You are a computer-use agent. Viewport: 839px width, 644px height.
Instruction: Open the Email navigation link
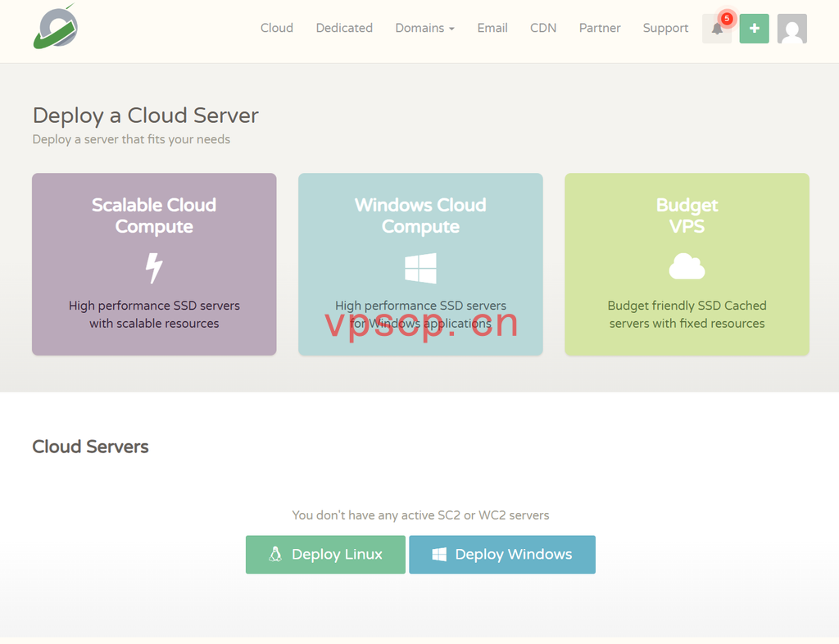pos(492,28)
